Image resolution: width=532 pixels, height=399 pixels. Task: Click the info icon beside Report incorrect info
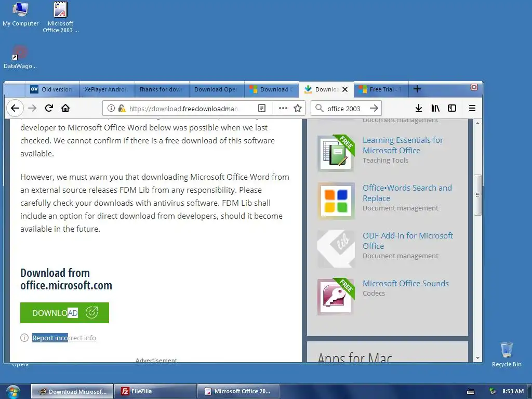[24, 338]
